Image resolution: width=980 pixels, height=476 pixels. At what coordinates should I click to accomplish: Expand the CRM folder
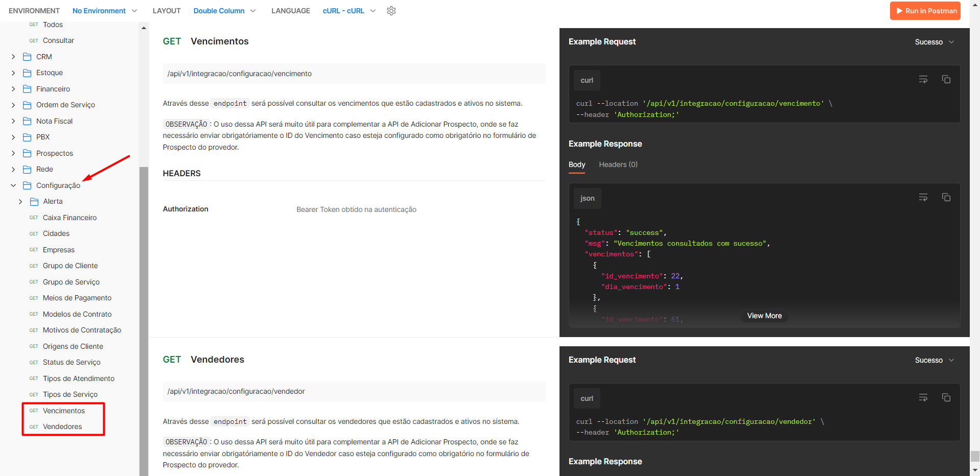point(13,57)
